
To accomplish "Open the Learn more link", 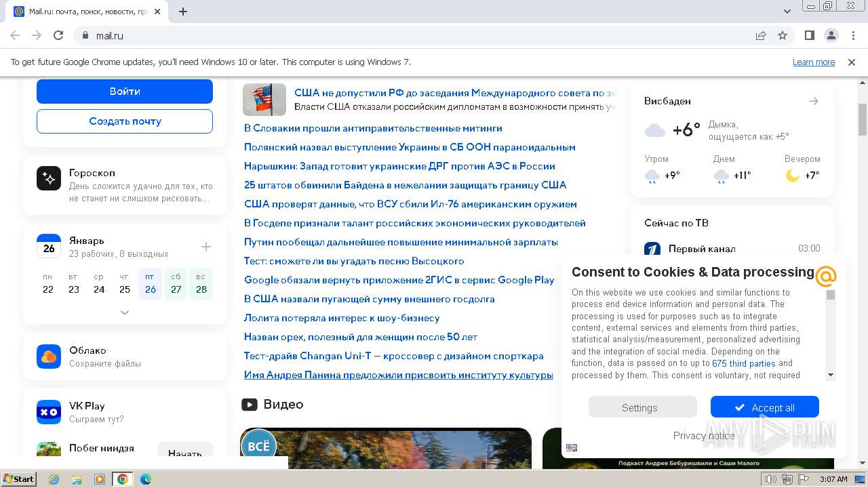I will click(x=814, y=62).
